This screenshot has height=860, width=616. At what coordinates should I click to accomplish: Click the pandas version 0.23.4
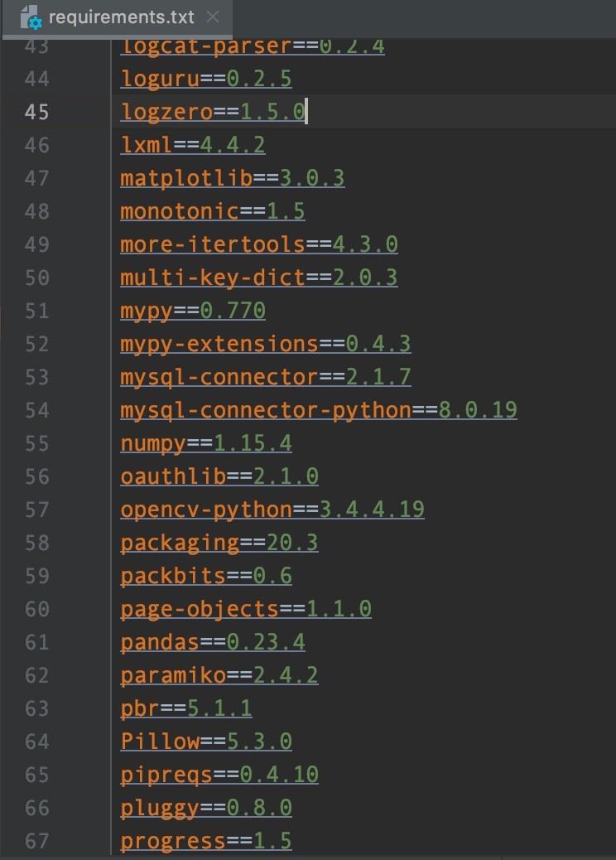point(265,642)
